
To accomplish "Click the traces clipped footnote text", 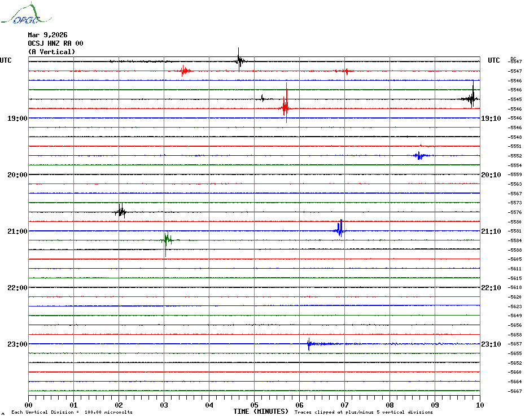I will click(x=364, y=412).
